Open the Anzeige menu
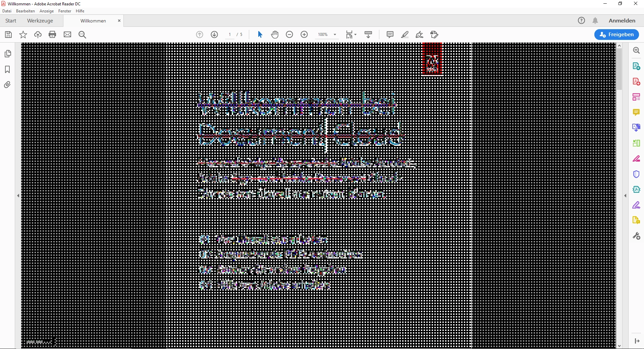The height and width of the screenshot is (349, 644). 47,11
